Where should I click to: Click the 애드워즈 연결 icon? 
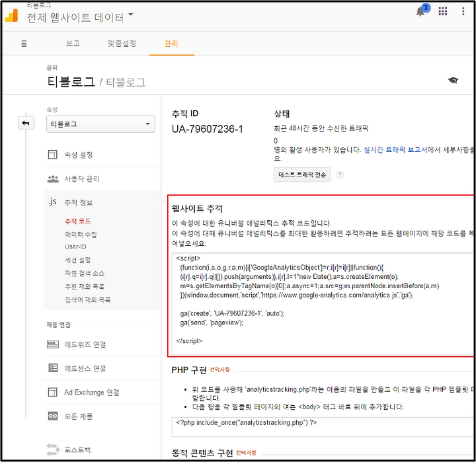pos(53,344)
